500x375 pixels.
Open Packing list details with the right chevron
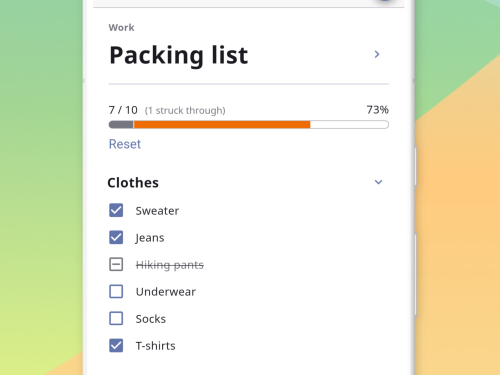click(377, 54)
